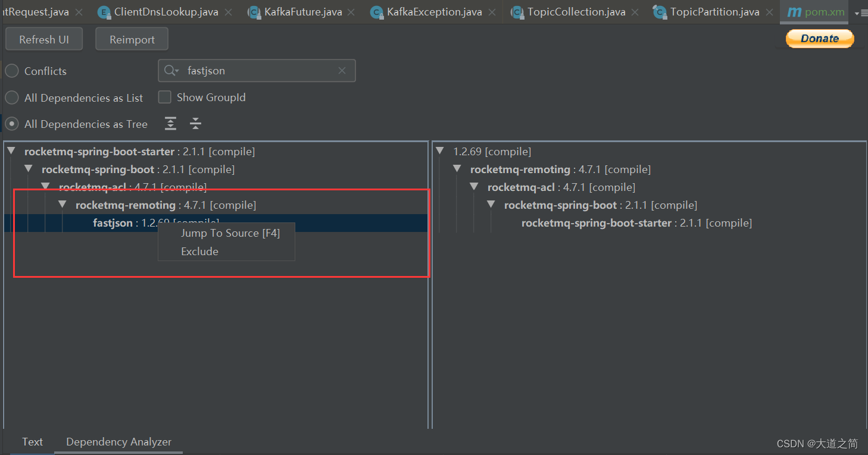Collapse rocketmq-spring-boot node in right tree
This screenshot has width=868, height=455.
(x=492, y=205)
